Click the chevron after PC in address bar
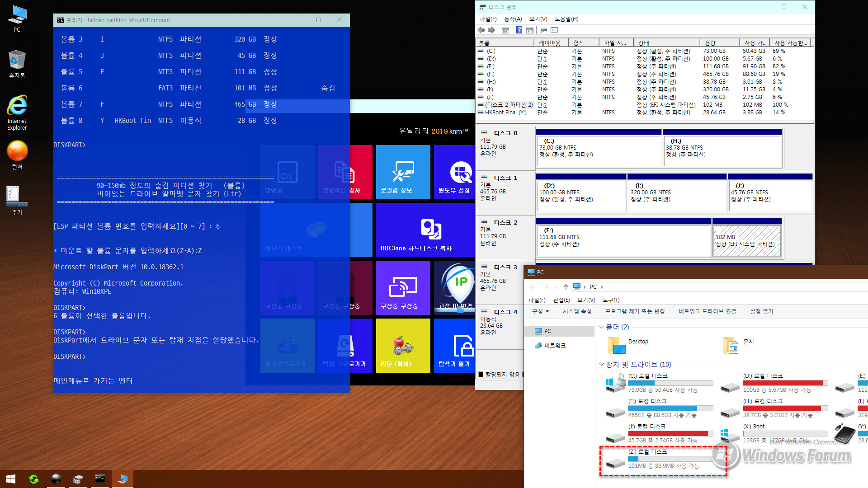 [602, 287]
